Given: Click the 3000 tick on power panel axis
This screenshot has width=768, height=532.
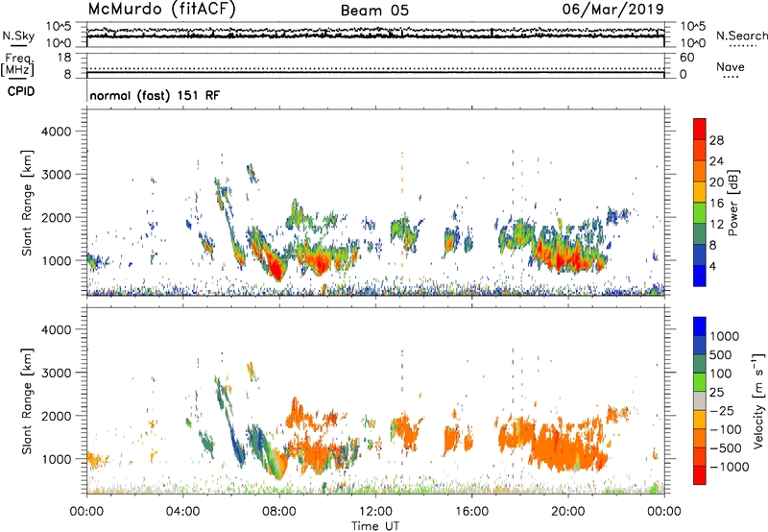Looking at the screenshot, I should click(x=57, y=175).
